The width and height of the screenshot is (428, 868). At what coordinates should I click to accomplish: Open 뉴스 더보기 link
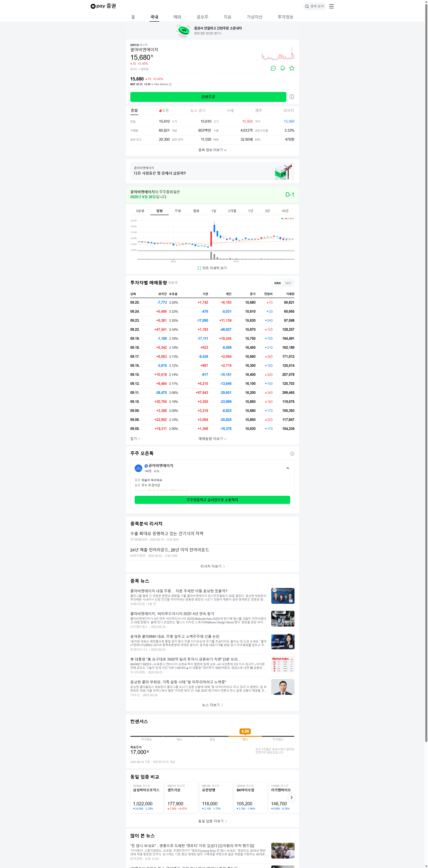tap(212, 705)
